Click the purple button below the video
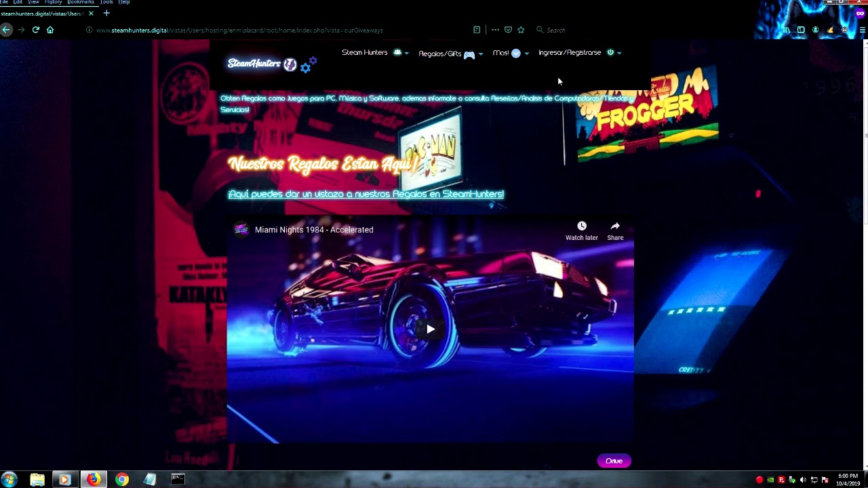 [x=614, y=461]
